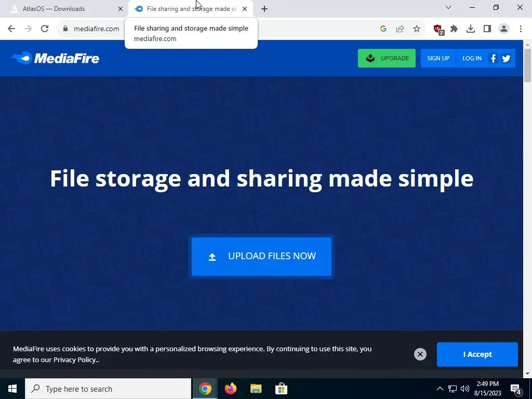The height and width of the screenshot is (399, 532).
Task: Click the green UPGRADE button
Action: (387, 58)
